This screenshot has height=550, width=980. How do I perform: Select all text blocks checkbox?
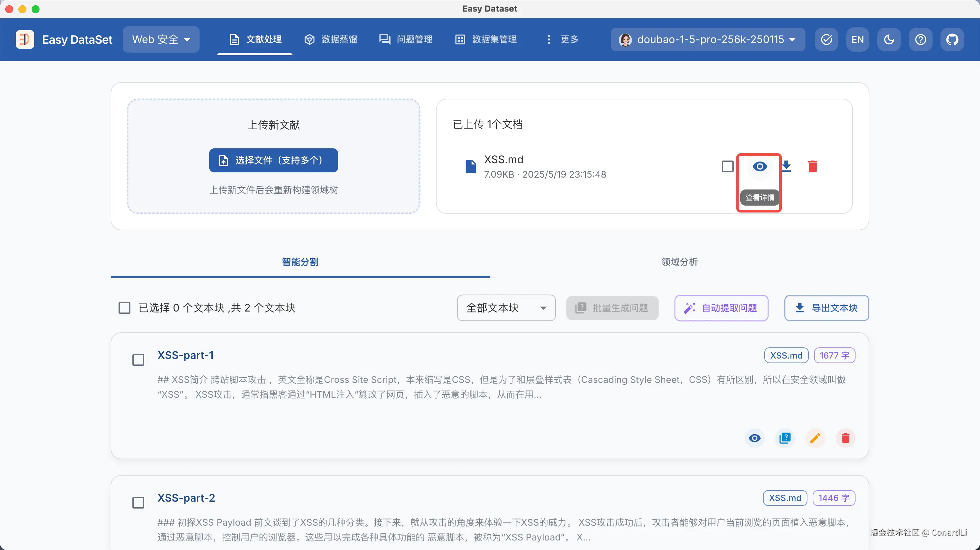tap(124, 308)
